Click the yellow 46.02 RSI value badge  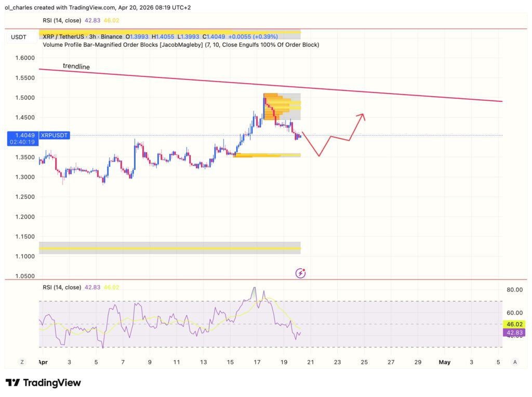click(x=513, y=323)
